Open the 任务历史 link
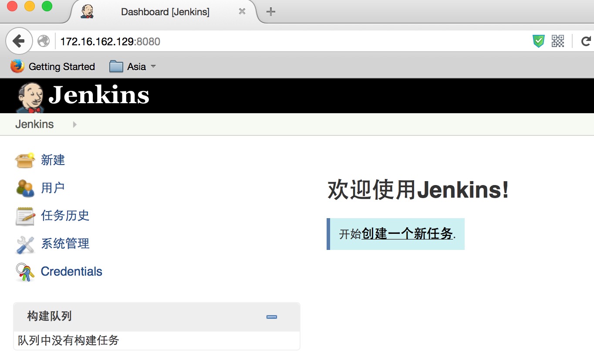594x364 pixels. 65,216
